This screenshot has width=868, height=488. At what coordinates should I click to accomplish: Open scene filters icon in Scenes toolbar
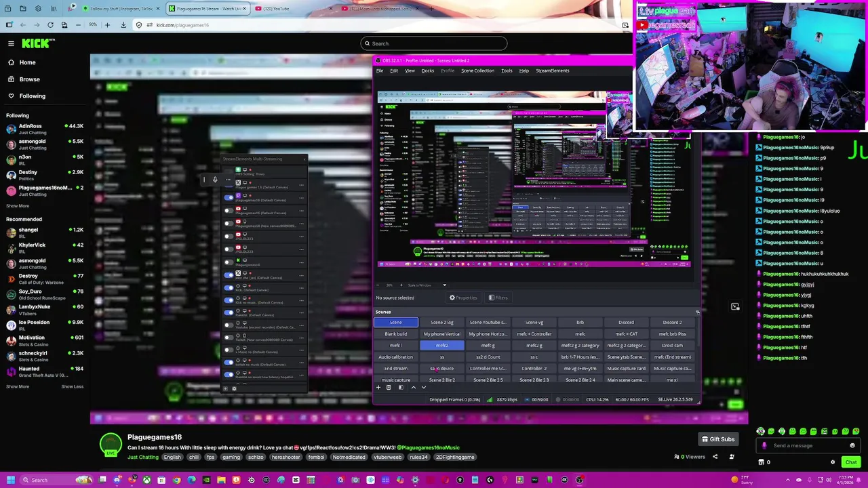(401, 388)
